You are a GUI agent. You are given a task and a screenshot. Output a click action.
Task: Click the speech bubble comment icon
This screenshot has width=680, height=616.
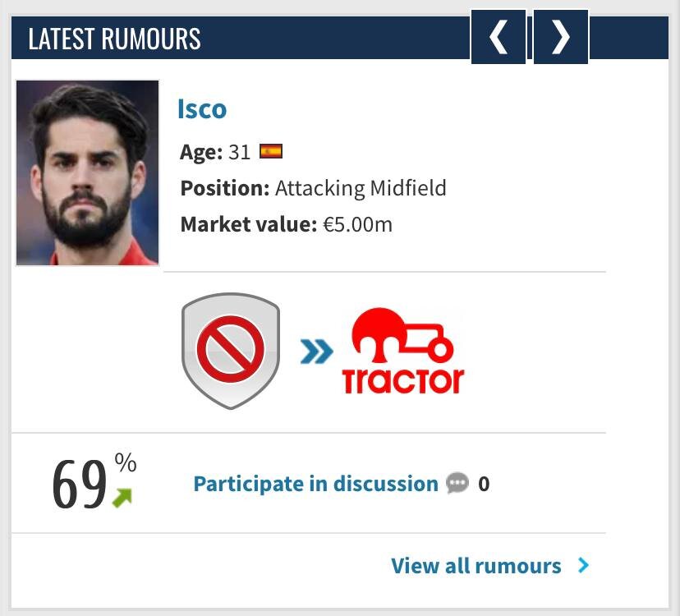pyautogui.click(x=457, y=484)
